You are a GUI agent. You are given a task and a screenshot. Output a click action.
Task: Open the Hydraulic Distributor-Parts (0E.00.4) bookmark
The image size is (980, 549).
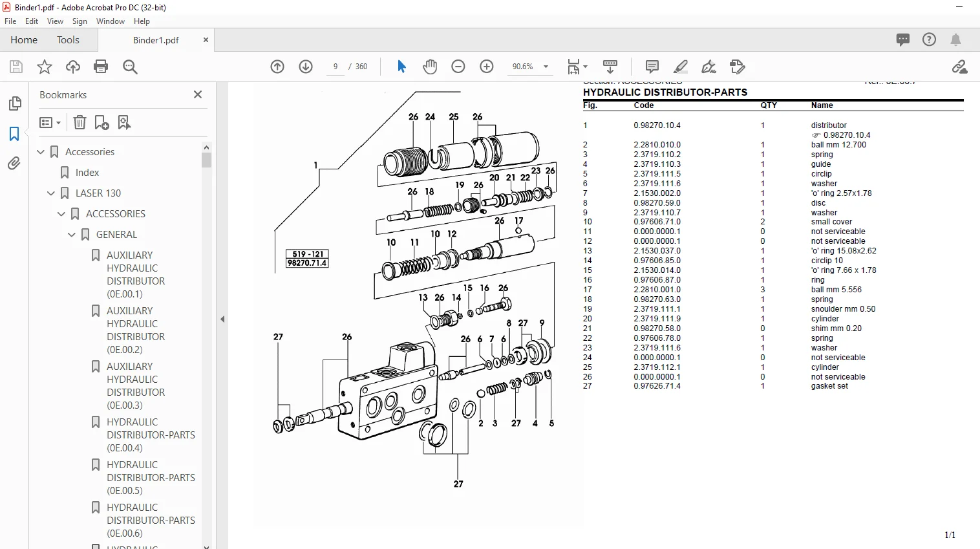(151, 435)
